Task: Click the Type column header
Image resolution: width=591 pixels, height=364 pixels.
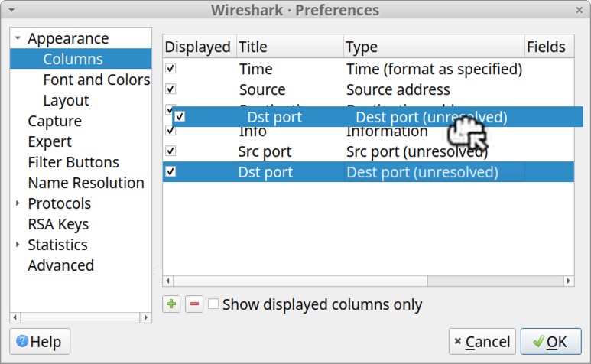Action: [x=434, y=47]
